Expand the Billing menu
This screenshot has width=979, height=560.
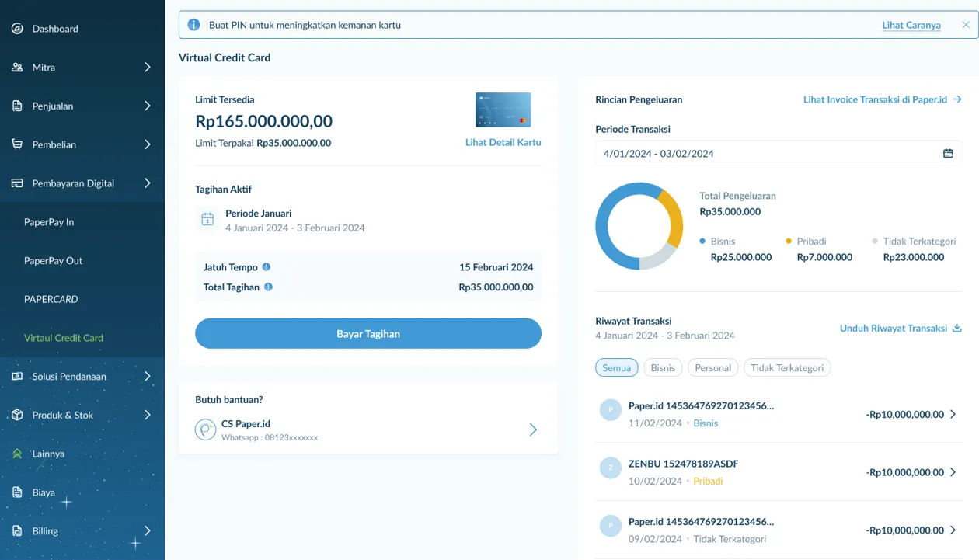click(148, 530)
